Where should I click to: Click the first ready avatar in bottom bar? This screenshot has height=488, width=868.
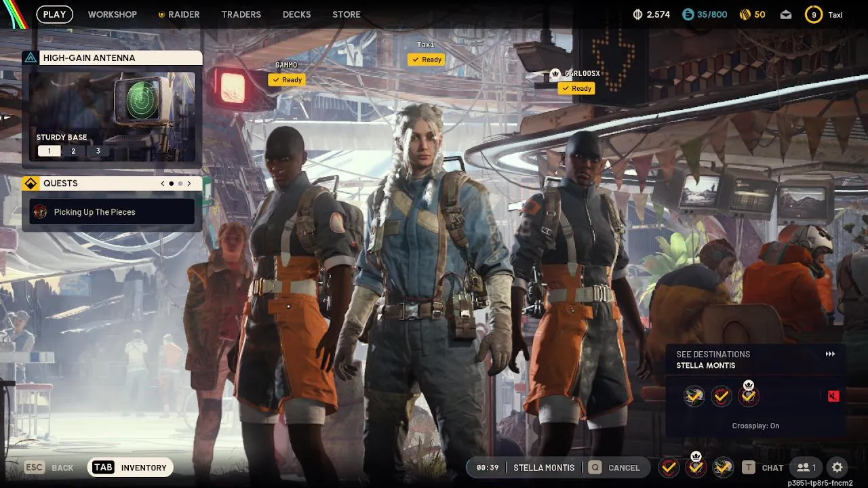669,467
